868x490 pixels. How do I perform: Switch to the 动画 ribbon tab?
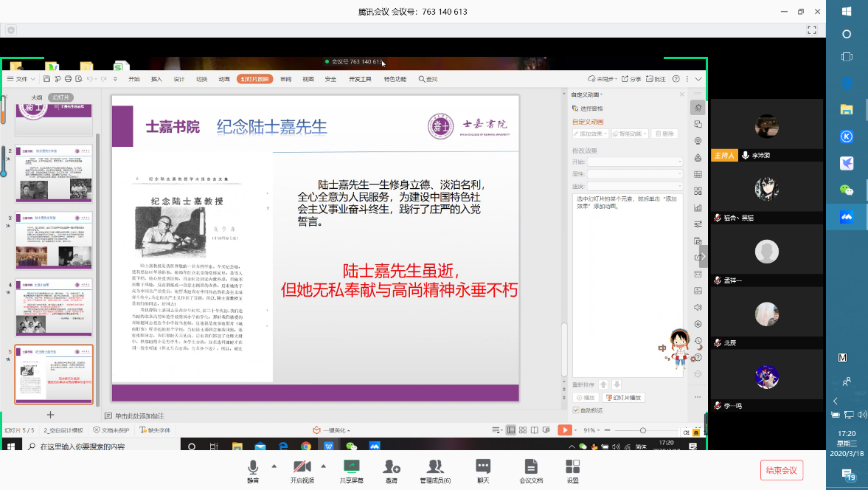[x=224, y=79]
